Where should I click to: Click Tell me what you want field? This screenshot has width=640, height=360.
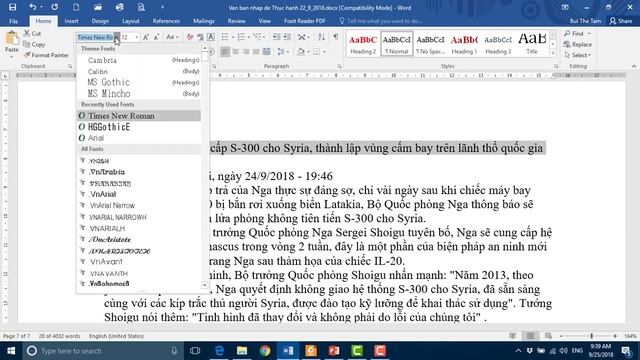pos(384,21)
